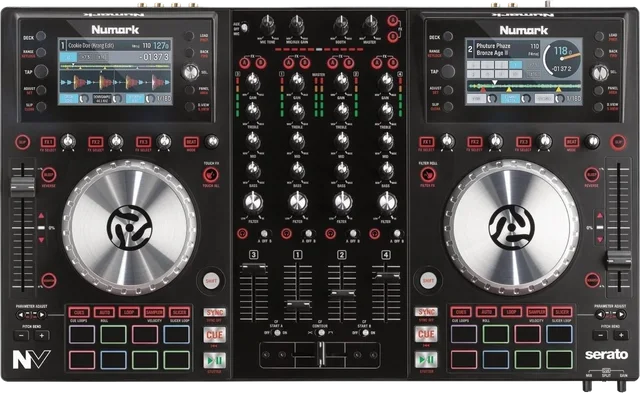Click right deck parameter adjust right arrow
The width and height of the screenshot is (640, 393).
coord(621,314)
